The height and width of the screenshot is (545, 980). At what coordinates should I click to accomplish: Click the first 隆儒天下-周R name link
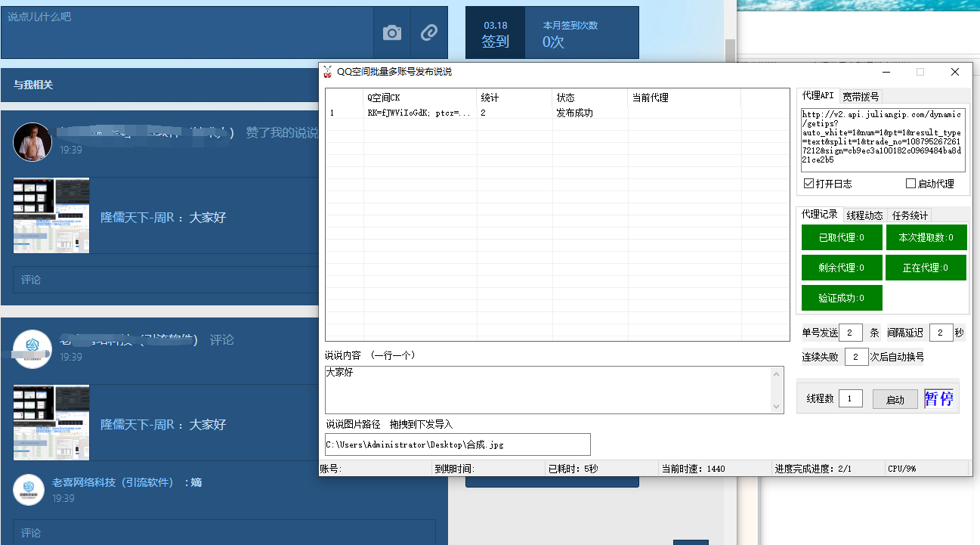(x=138, y=218)
